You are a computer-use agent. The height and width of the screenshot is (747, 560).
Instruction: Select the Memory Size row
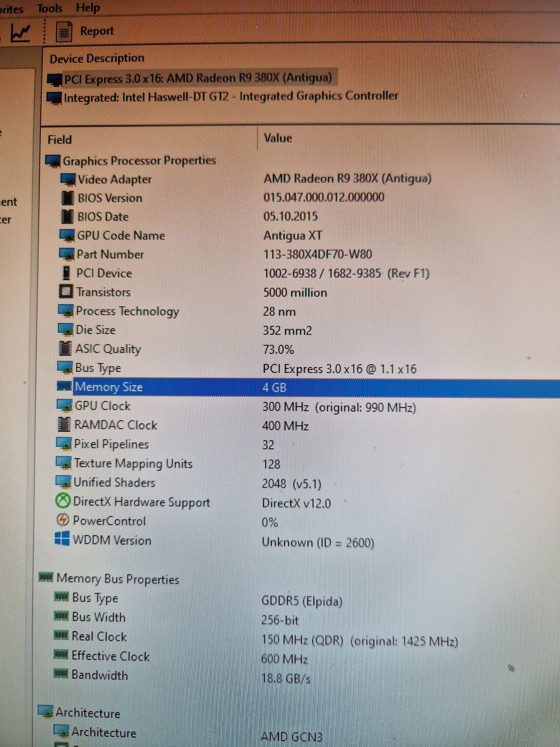pos(308,387)
